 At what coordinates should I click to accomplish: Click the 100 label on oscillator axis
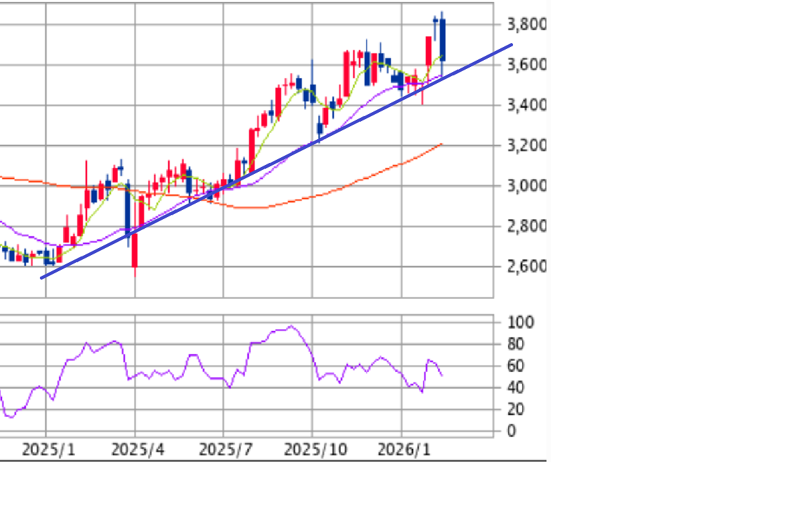pyautogui.click(x=521, y=322)
